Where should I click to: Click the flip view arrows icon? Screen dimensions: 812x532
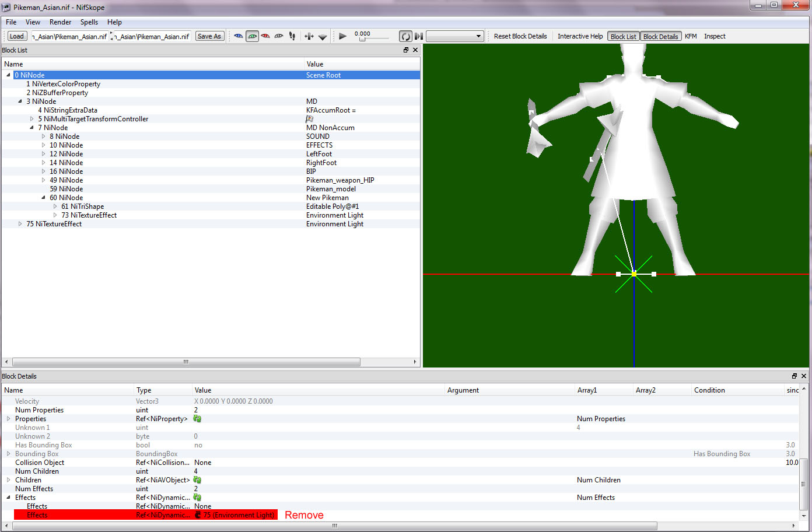pos(309,36)
